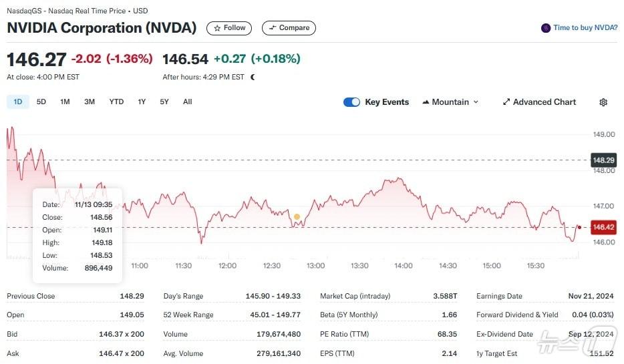Toggle the Key Events switch off

click(x=351, y=102)
